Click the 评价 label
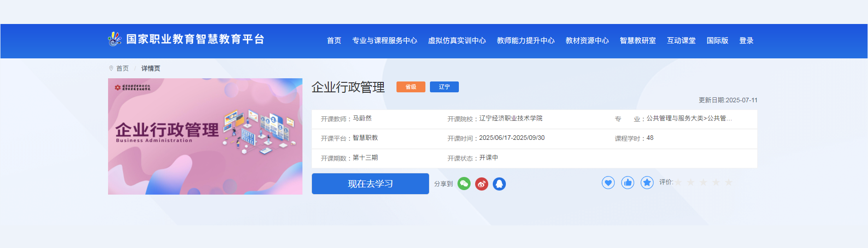This screenshot has width=868, height=248. click(x=666, y=182)
